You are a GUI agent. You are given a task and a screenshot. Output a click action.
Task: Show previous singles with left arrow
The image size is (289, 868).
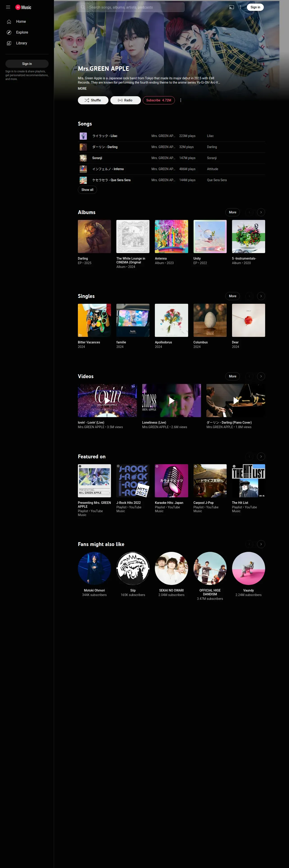pos(249,296)
